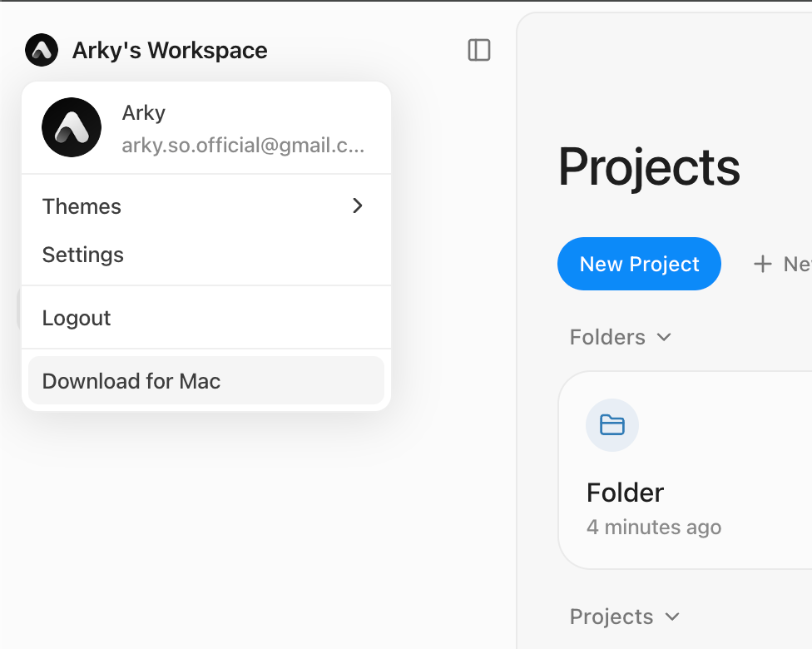812x649 pixels.
Task: Click the Themes chevron arrow
Action: point(358,206)
